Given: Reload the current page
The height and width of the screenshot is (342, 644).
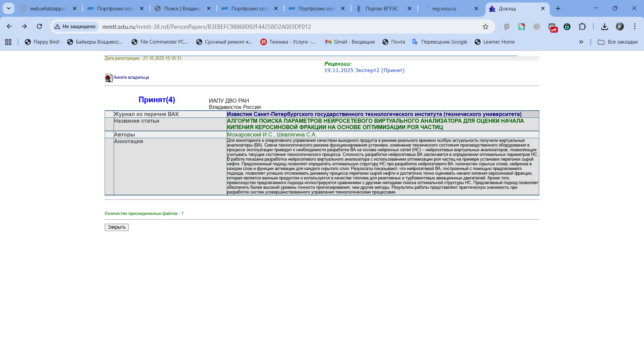Looking at the screenshot, I should 40,26.
